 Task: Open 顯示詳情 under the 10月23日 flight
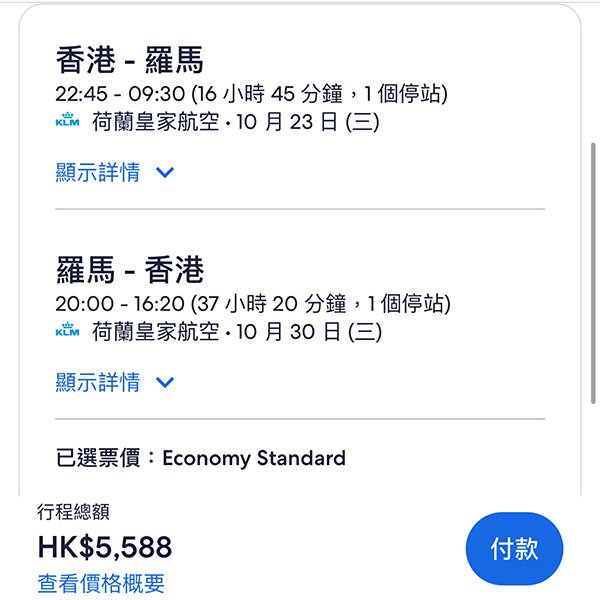[98, 172]
